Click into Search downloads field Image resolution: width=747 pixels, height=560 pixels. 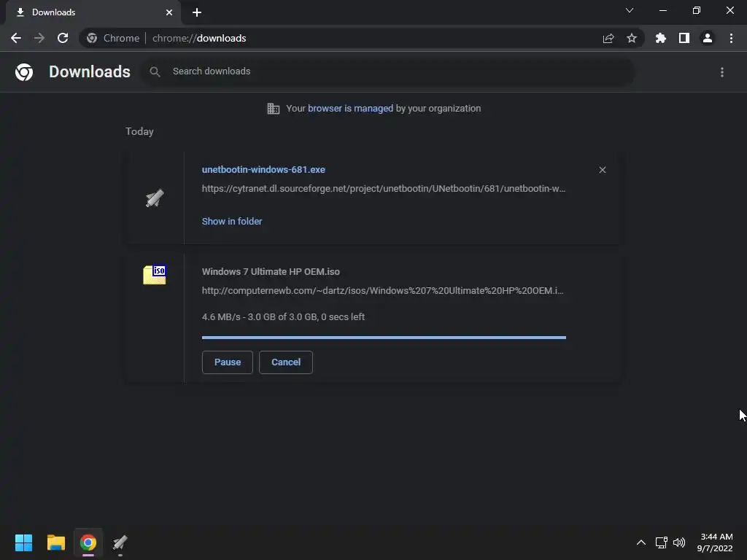387,71
